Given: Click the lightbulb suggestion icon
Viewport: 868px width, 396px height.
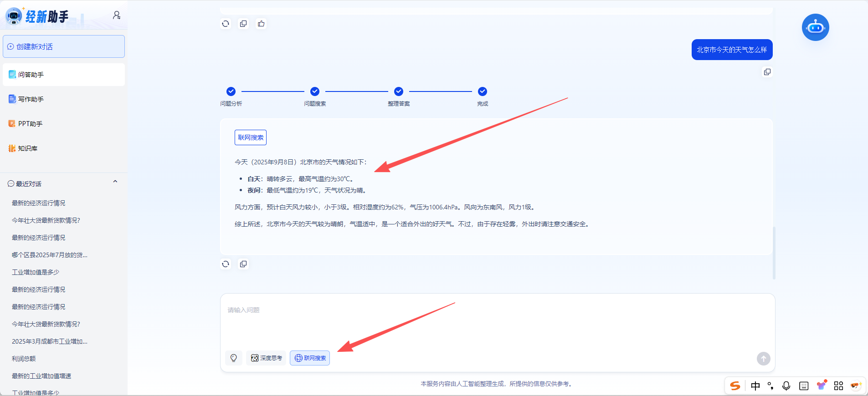Looking at the screenshot, I should click(x=234, y=358).
